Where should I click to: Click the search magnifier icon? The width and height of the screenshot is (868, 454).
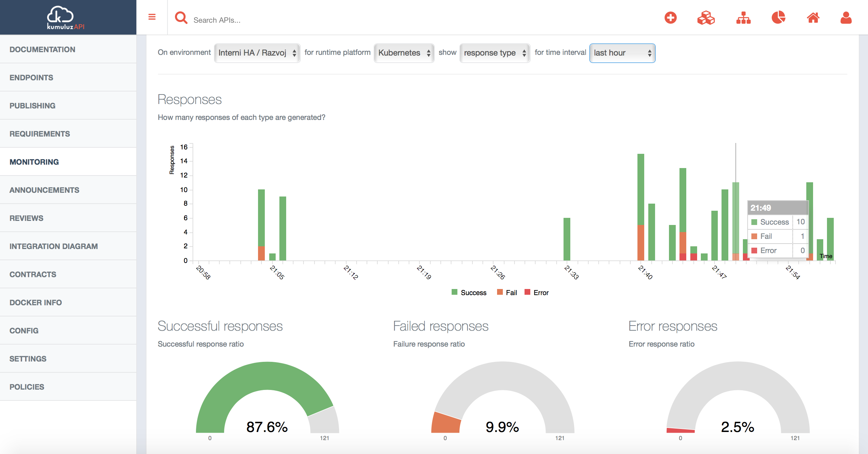tap(181, 18)
